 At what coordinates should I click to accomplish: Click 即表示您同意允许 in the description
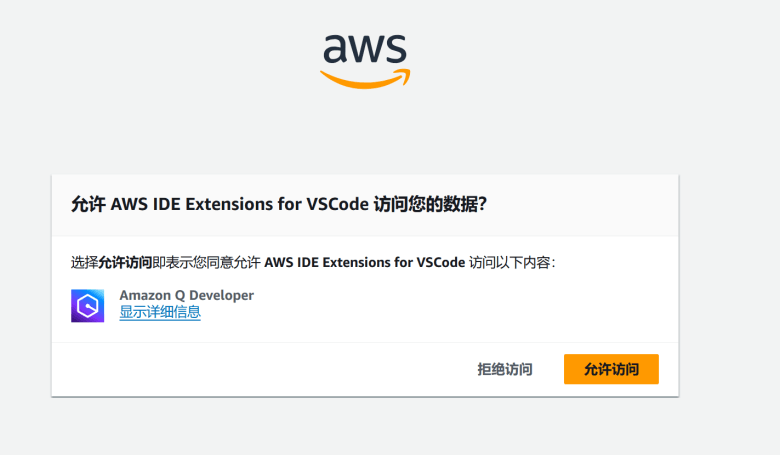[206, 263]
